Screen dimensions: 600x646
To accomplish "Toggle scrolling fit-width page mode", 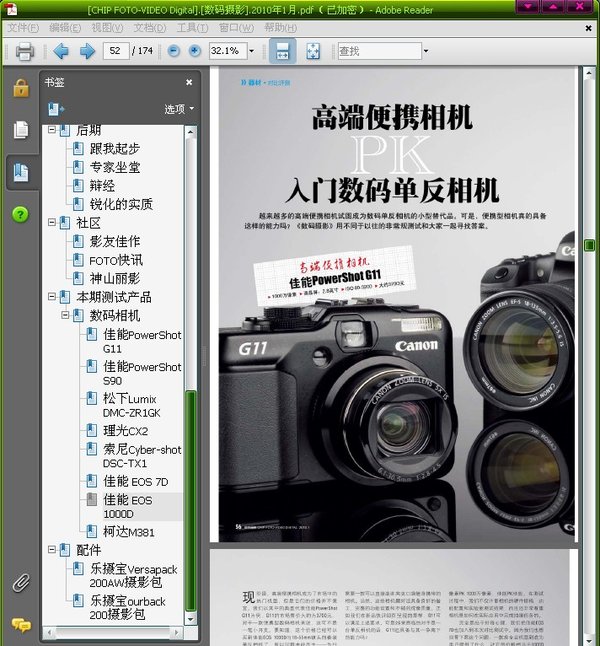I will pyautogui.click(x=283, y=51).
